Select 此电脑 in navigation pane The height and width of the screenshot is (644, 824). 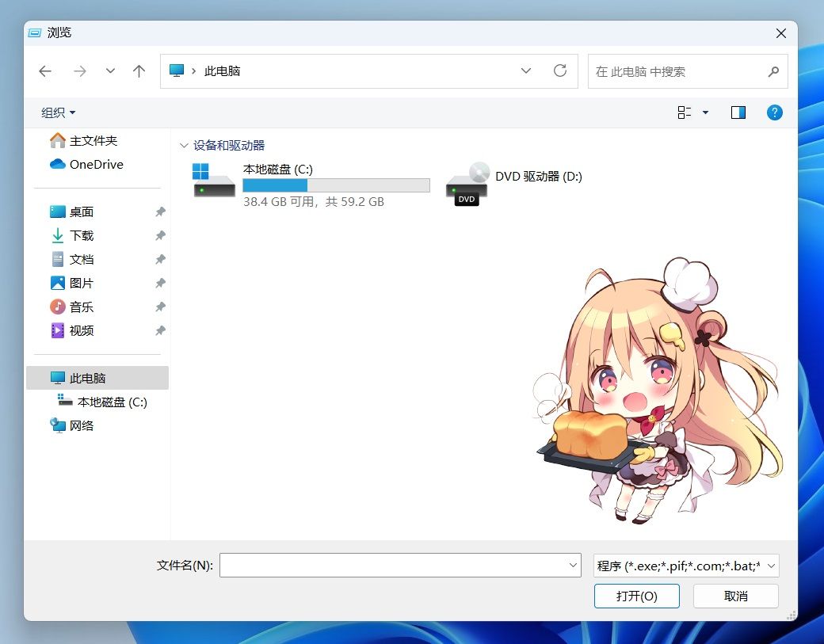pyautogui.click(x=97, y=378)
